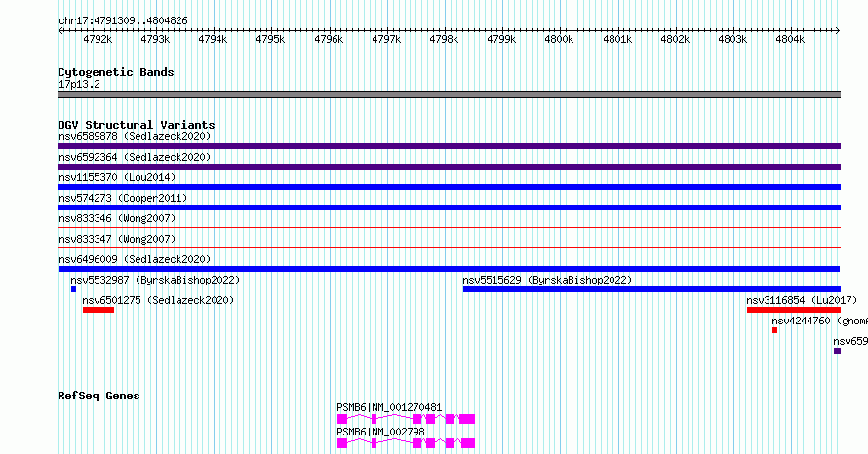
Task: Click the 4798k ruler mark
Action: (444, 39)
